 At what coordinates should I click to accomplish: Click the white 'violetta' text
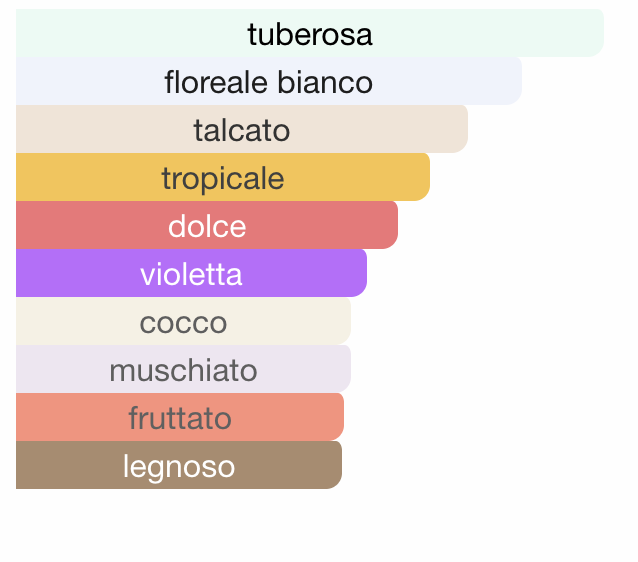pos(191,274)
